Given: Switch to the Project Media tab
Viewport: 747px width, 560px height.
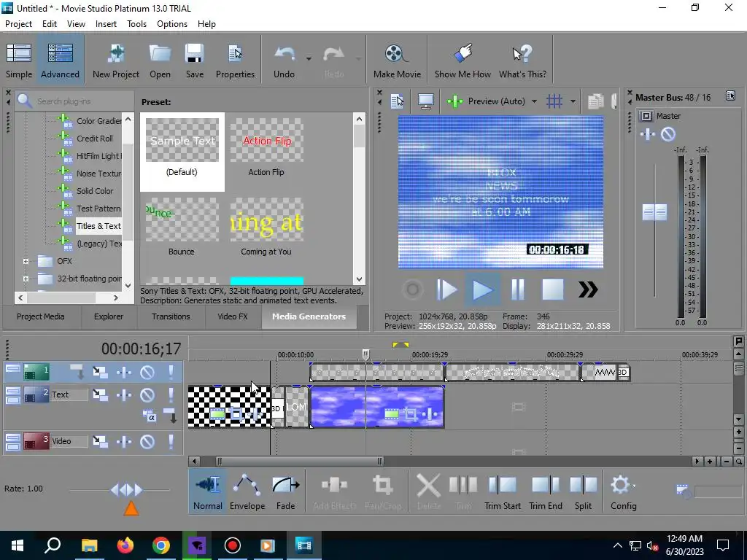Looking at the screenshot, I should [x=41, y=316].
